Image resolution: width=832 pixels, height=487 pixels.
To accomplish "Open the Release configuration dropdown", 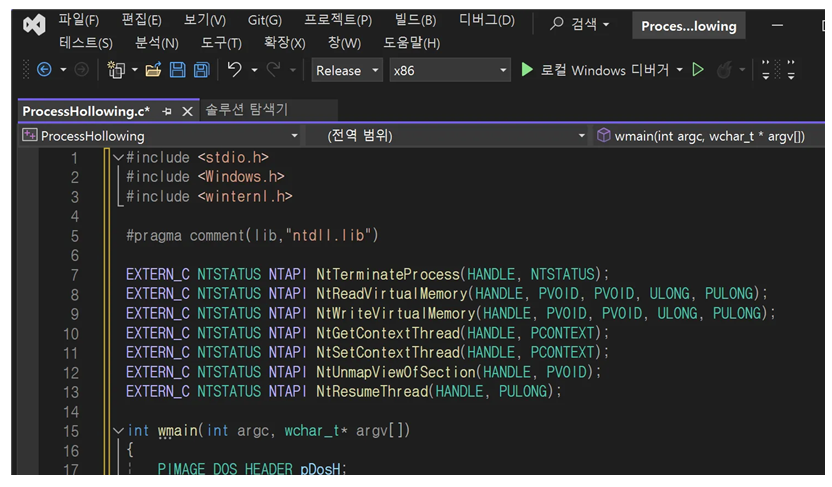I will pos(346,70).
